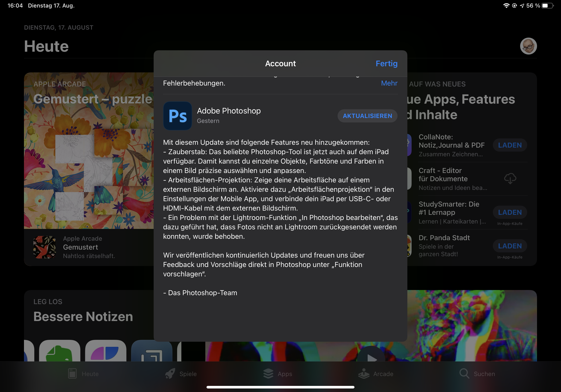
Task: Tap Laden next to CollaNote
Action: 510,145
